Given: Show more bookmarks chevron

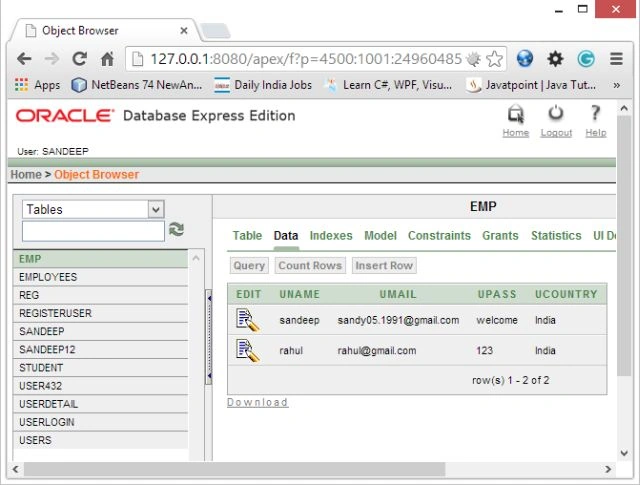Looking at the screenshot, I should pyautogui.click(x=617, y=85).
